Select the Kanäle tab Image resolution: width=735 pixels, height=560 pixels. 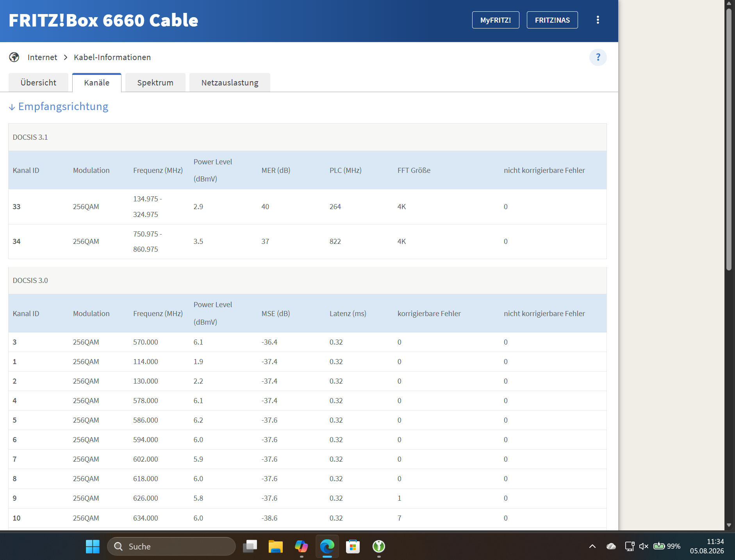point(97,83)
